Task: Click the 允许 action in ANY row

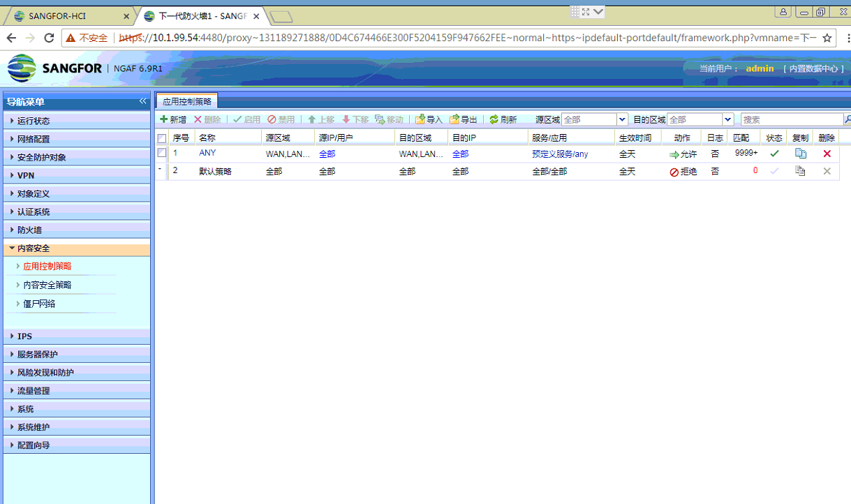Action: [683, 154]
